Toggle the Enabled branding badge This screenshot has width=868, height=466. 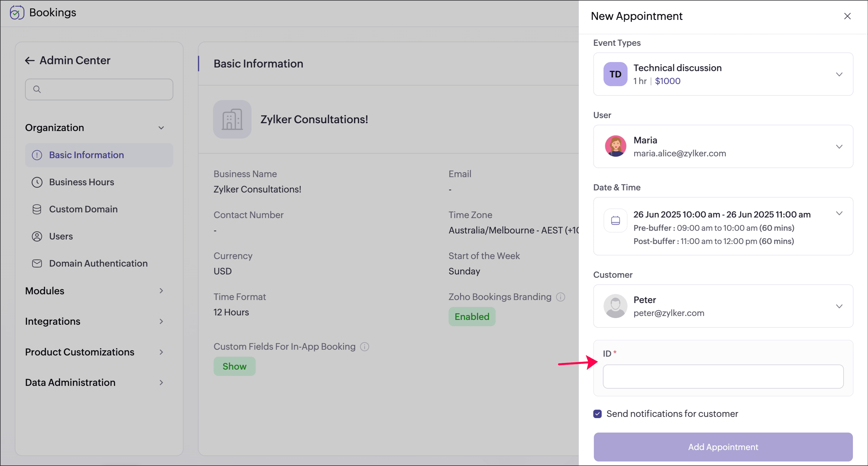coord(472,317)
